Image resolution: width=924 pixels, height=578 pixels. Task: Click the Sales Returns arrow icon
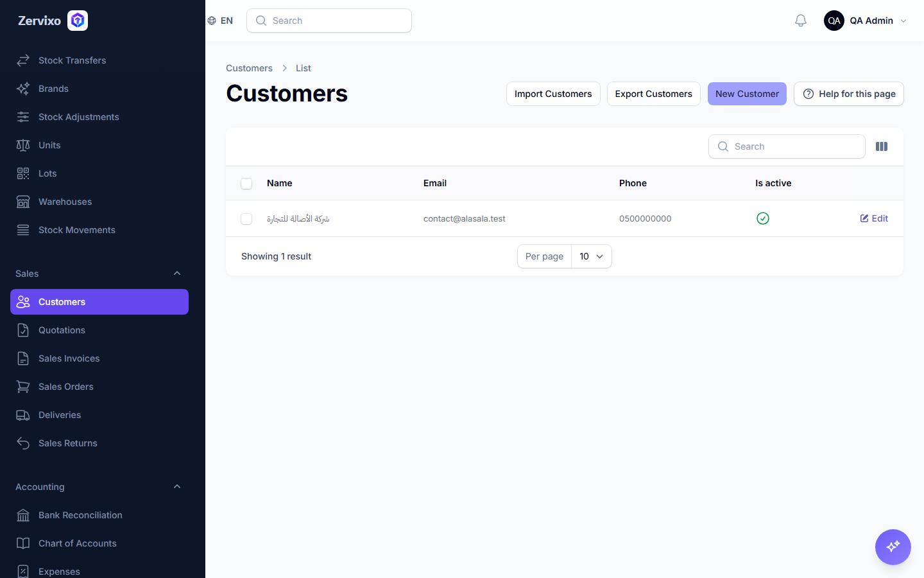(23, 443)
